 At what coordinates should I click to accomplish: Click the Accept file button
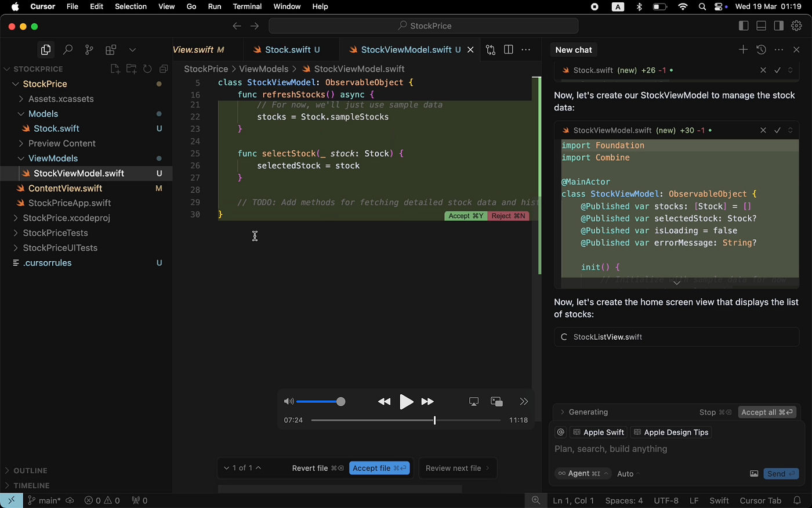(x=379, y=468)
